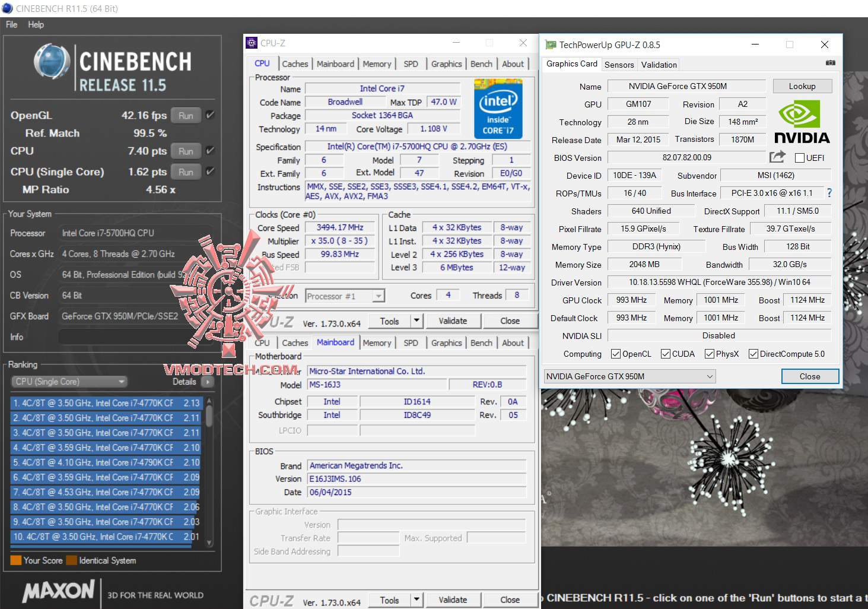Open the Tools dropdown arrow in upper CPU-Z
868x609 pixels.
tap(416, 321)
